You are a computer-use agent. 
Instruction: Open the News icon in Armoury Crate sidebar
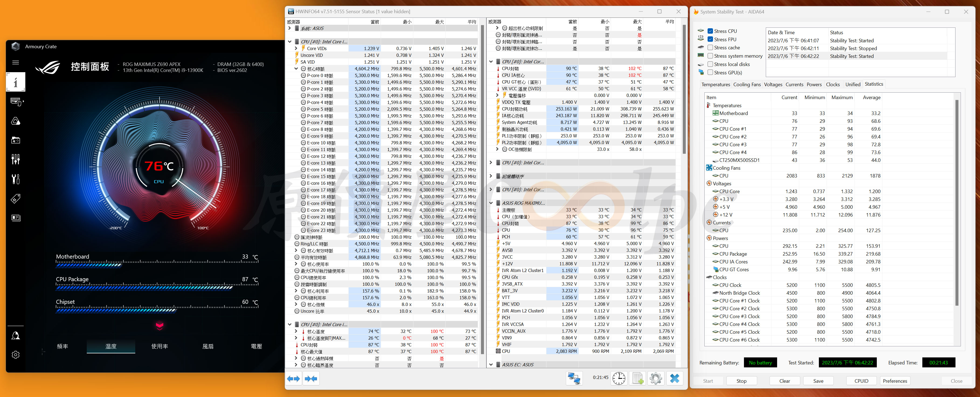coord(16,218)
